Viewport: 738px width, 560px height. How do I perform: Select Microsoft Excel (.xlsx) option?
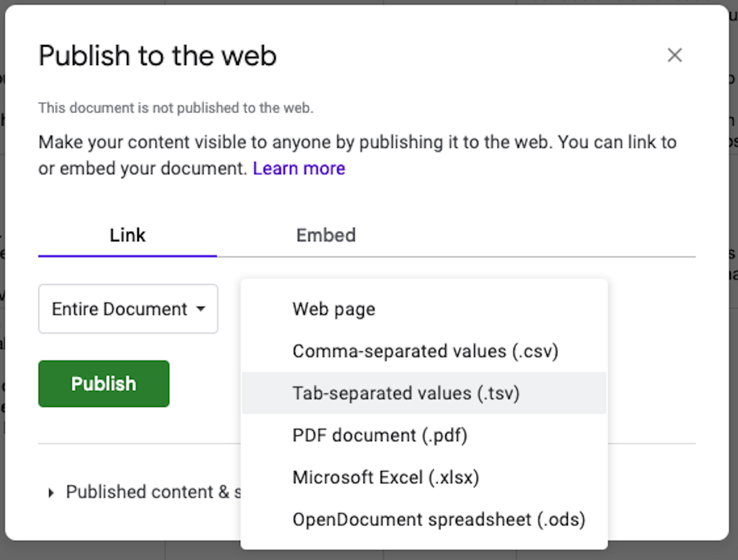click(385, 477)
